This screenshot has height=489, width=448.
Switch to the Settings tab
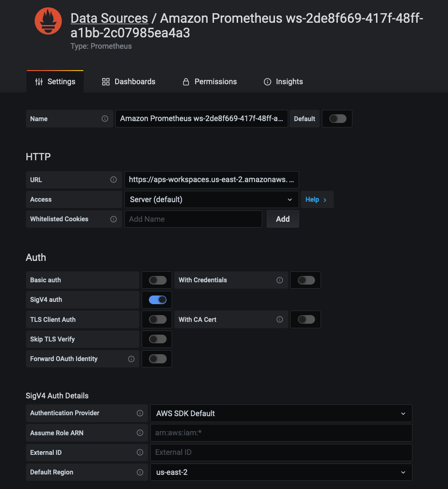tap(55, 81)
